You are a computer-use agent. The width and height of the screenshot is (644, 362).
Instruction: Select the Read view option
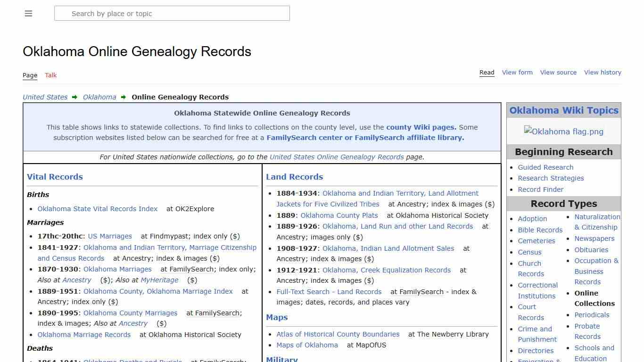[x=487, y=72]
